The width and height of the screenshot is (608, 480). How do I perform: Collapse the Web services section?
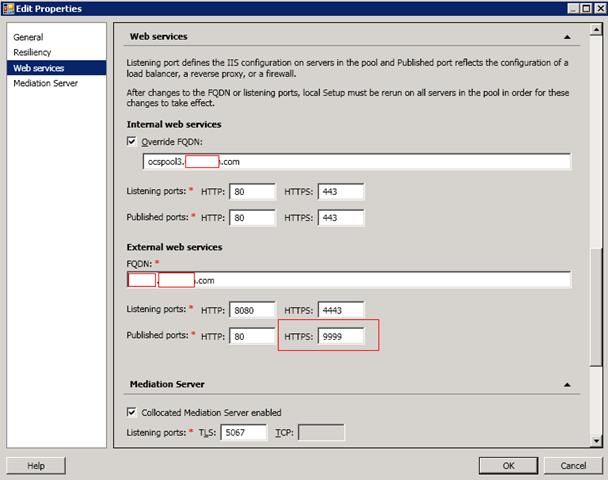pyautogui.click(x=567, y=37)
